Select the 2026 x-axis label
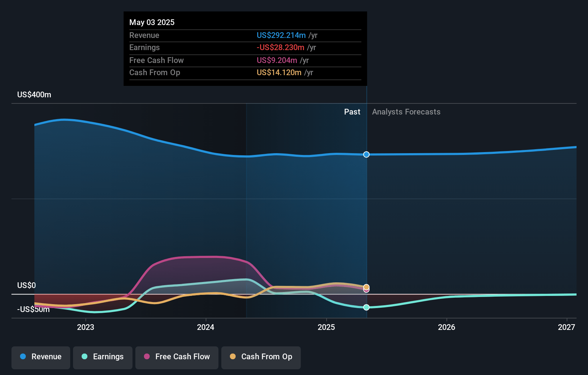This screenshot has width=588, height=375. point(447,327)
